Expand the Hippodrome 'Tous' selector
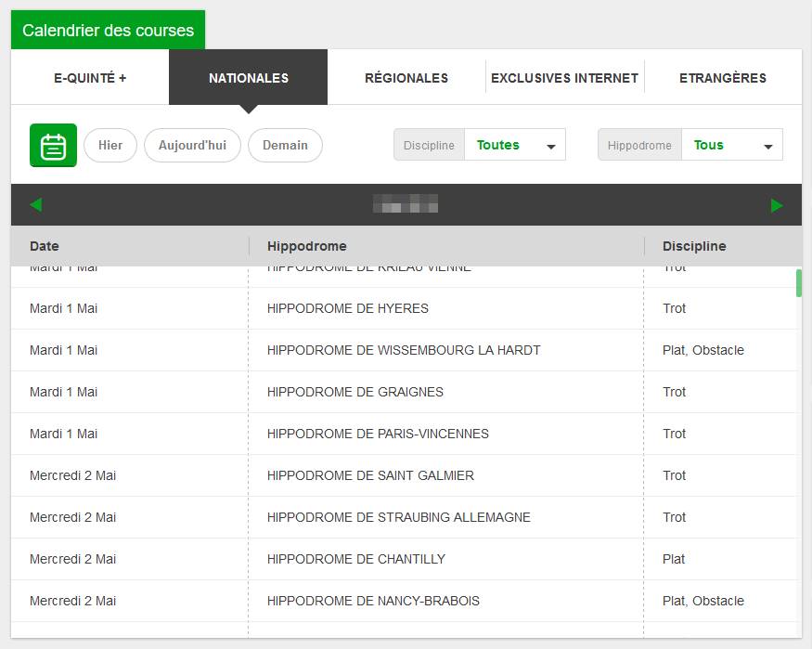This screenshot has width=812, height=649. pos(709,145)
